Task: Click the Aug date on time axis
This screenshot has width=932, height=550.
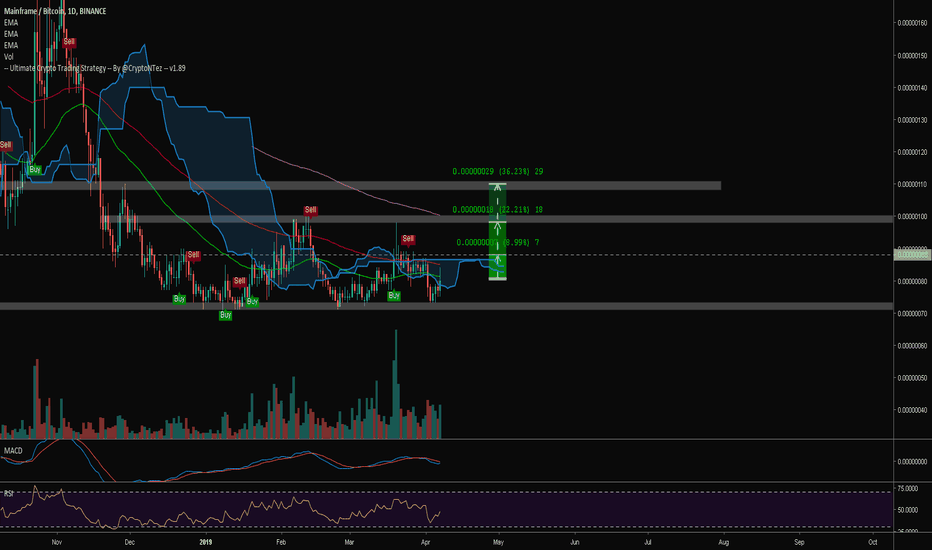Action: coord(723,542)
